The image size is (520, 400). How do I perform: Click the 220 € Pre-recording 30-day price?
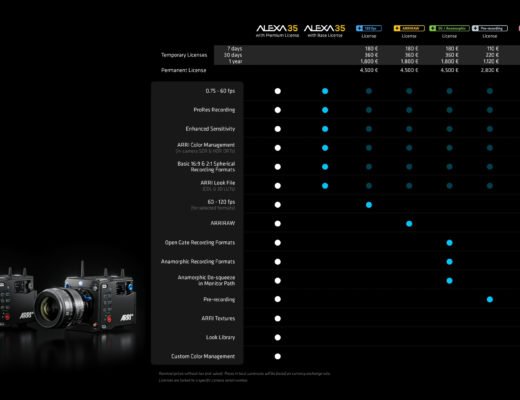(492, 55)
